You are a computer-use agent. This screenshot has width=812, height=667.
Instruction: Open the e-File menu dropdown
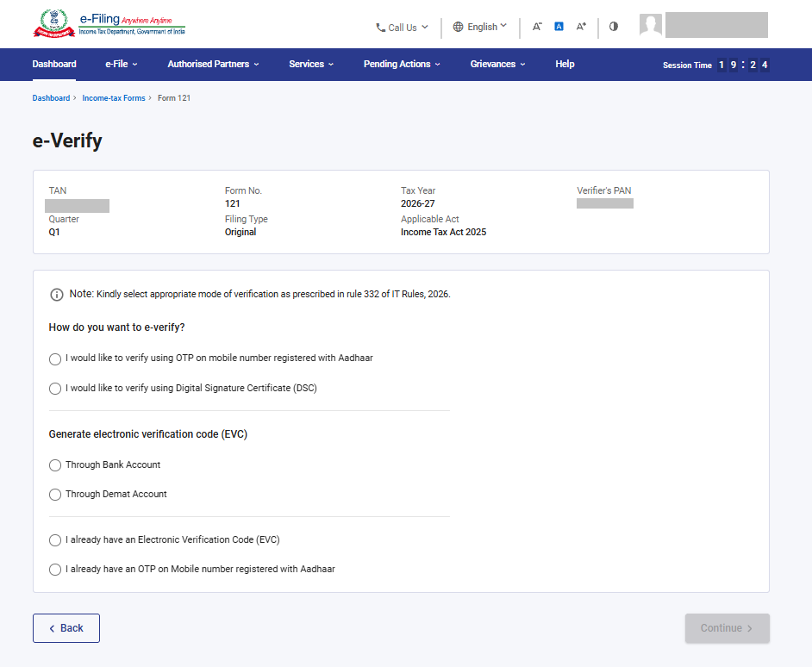click(122, 65)
